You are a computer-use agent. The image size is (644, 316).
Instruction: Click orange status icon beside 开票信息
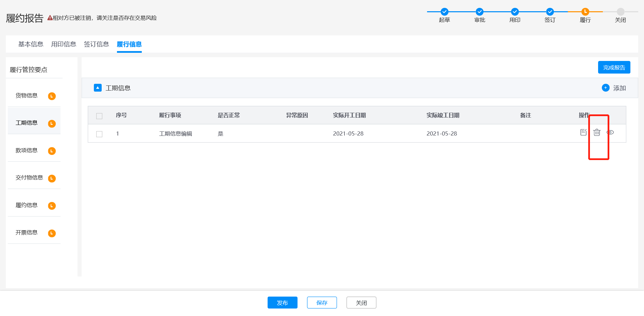(x=52, y=233)
